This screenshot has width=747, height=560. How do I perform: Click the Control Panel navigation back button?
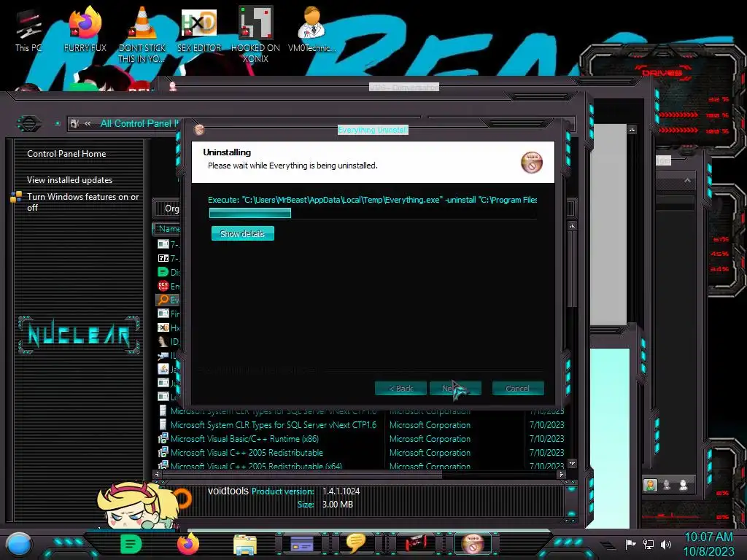click(29, 124)
